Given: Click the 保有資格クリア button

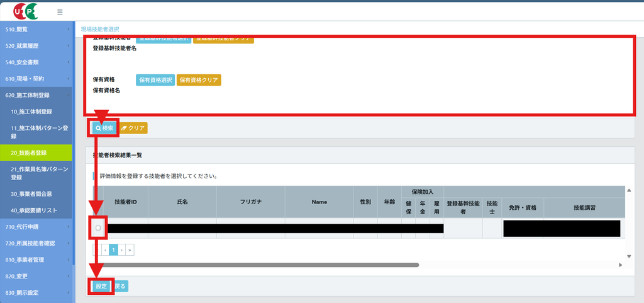Looking at the screenshot, I should click(199, 80).
